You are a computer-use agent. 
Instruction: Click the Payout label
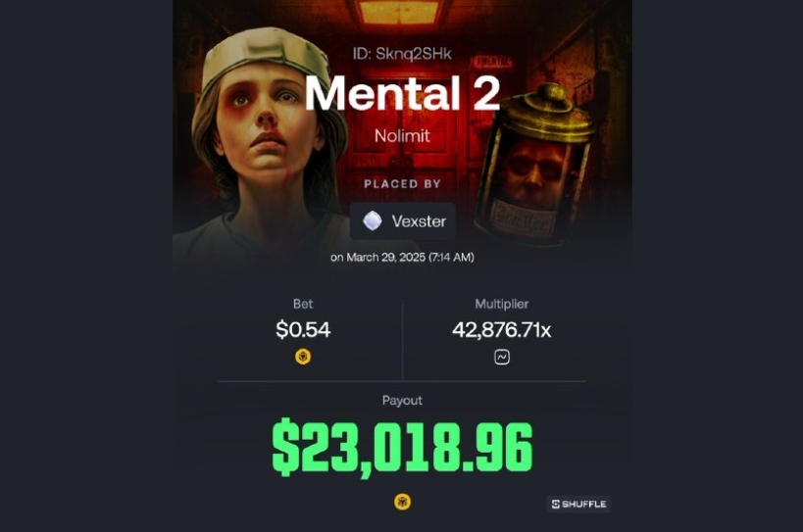click(402, 401)
